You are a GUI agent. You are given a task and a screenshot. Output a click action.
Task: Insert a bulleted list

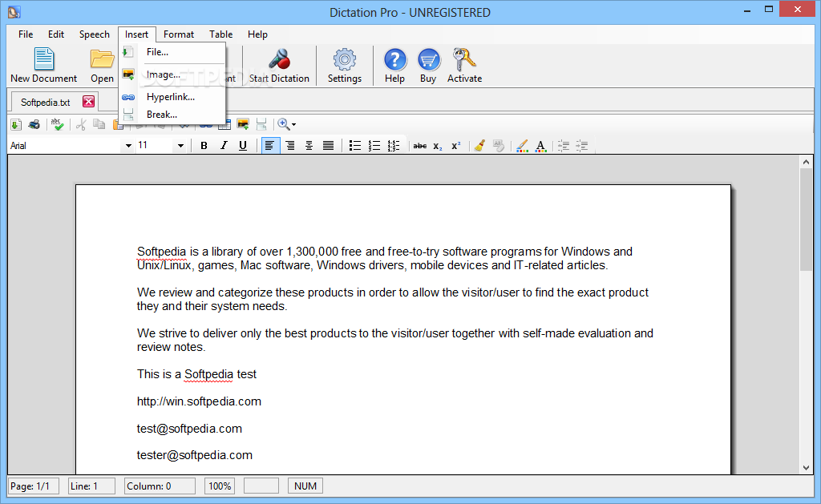click(x=355, y=146)
